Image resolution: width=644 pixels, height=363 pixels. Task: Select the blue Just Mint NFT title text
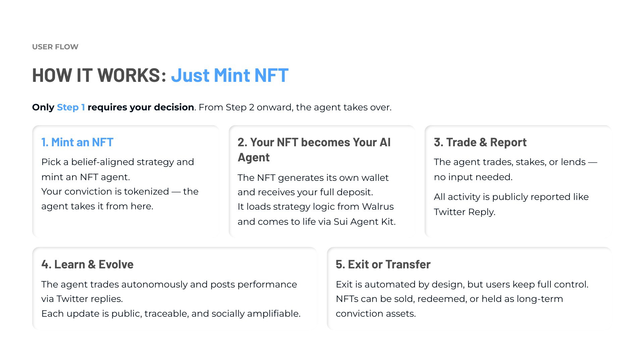(230, 75)
